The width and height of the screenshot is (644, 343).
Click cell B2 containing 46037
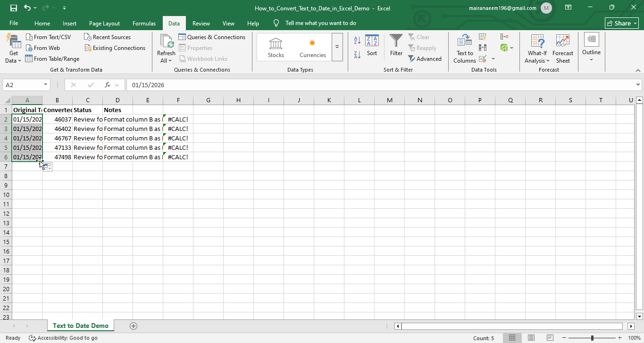pos(57,119)
